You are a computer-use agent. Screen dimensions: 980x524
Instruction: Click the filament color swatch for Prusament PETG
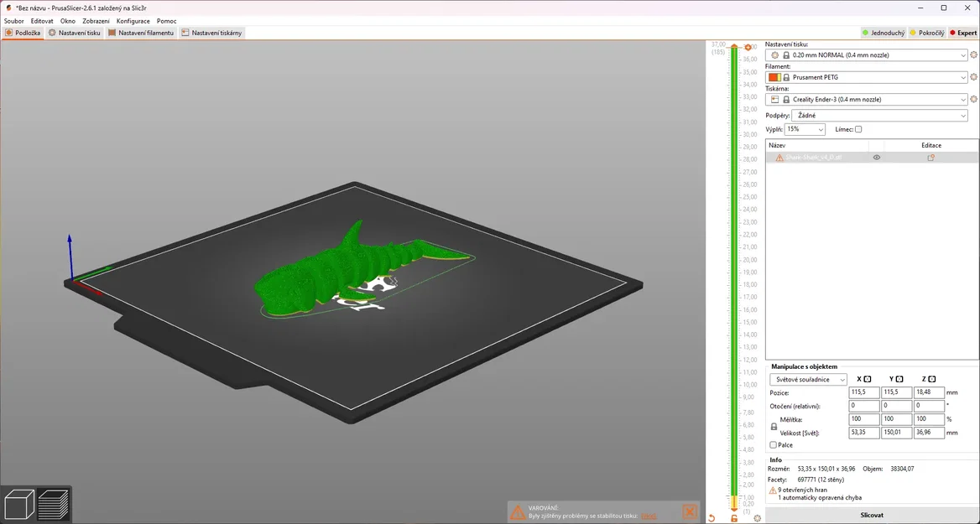(x=775, y=77)
